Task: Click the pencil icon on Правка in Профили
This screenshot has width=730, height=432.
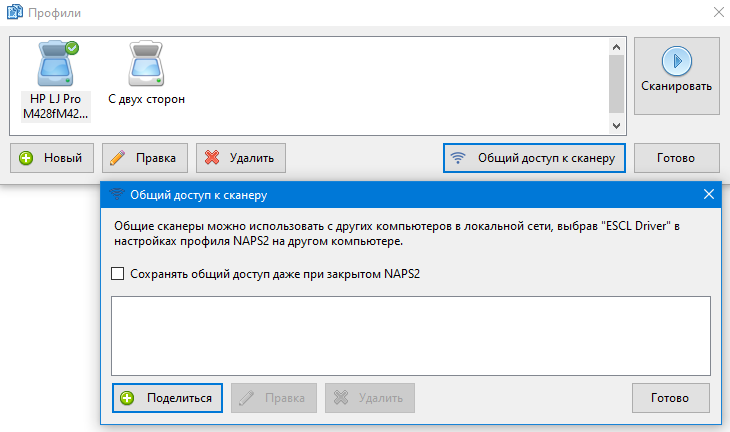Action: (118, 158)
